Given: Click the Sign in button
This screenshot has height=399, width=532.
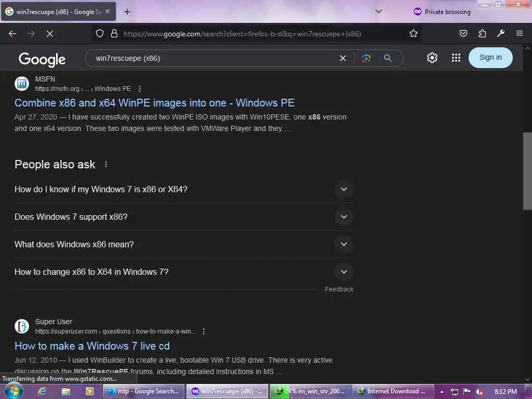Looking at the screenshot, I should (x=490, y=58).
